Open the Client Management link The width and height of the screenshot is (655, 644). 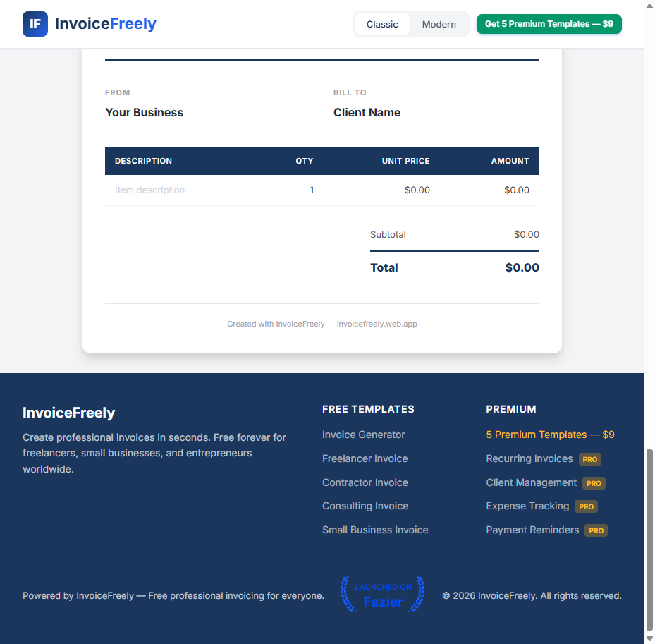coord(532,482)
